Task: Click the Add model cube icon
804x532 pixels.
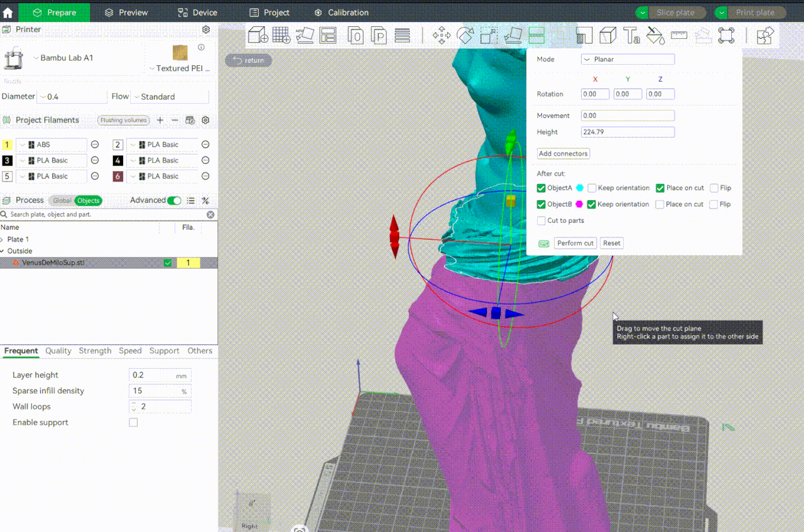Action: pos(258,35)
